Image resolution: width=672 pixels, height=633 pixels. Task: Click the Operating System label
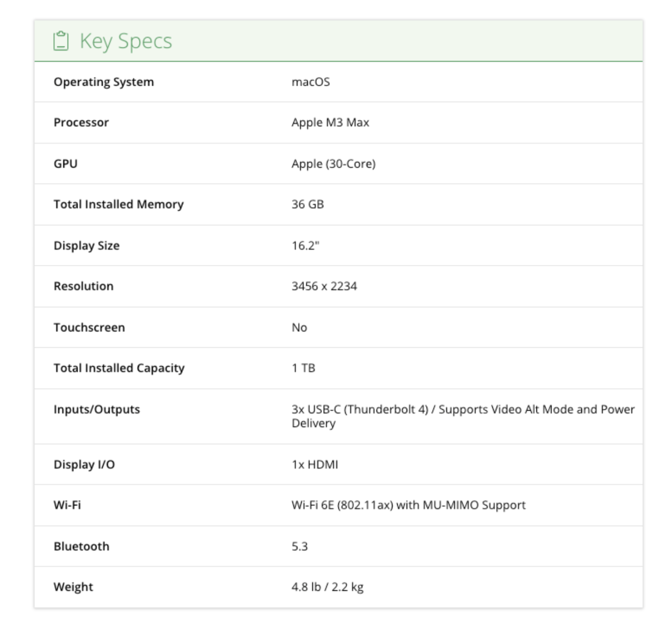[104, 82]
